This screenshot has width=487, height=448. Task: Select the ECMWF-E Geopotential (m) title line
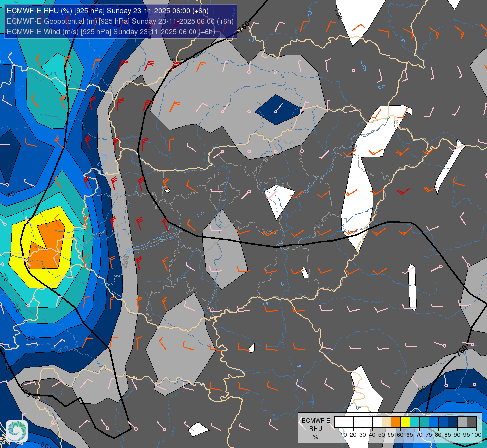point(120,21)
